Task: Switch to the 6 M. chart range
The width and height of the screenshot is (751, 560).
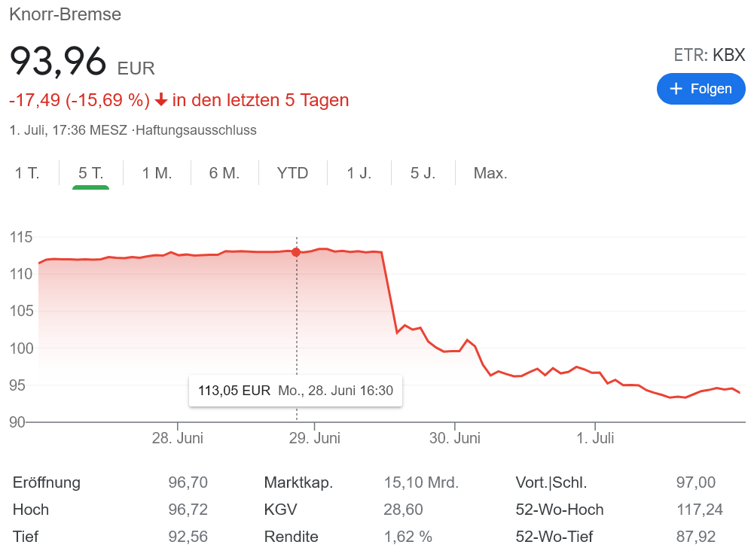Action: 224,173
